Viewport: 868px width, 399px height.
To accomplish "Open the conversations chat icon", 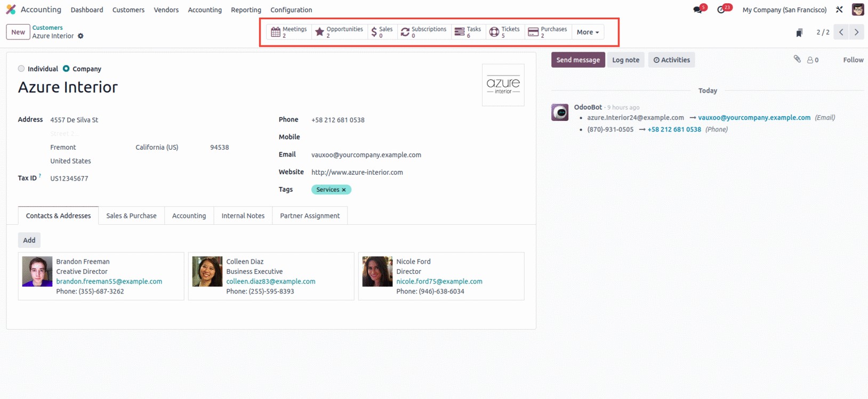I will 698,10.
